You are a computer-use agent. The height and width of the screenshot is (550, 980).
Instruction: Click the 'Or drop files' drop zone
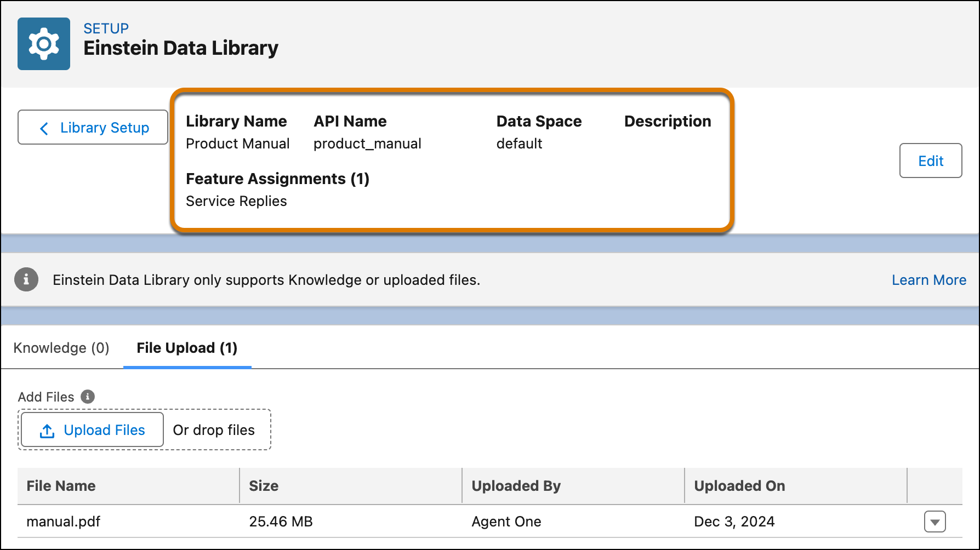click(214, 431)
